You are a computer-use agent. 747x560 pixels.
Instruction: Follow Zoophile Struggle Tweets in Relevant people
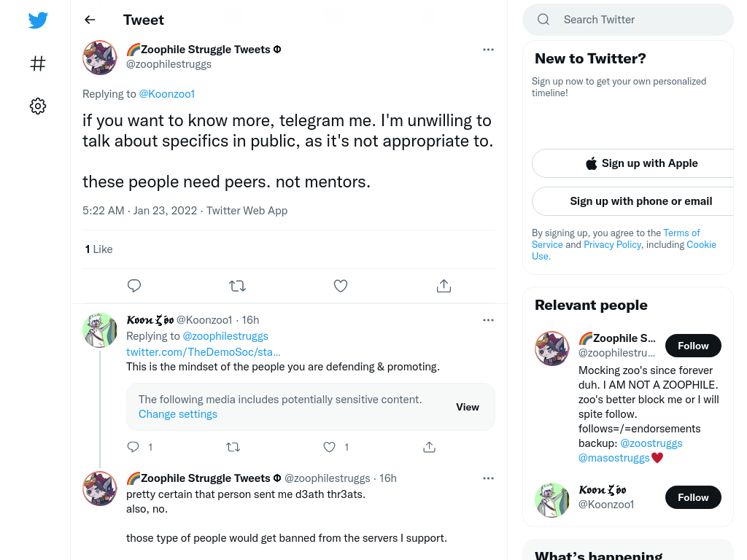click(x=693, y=346)
